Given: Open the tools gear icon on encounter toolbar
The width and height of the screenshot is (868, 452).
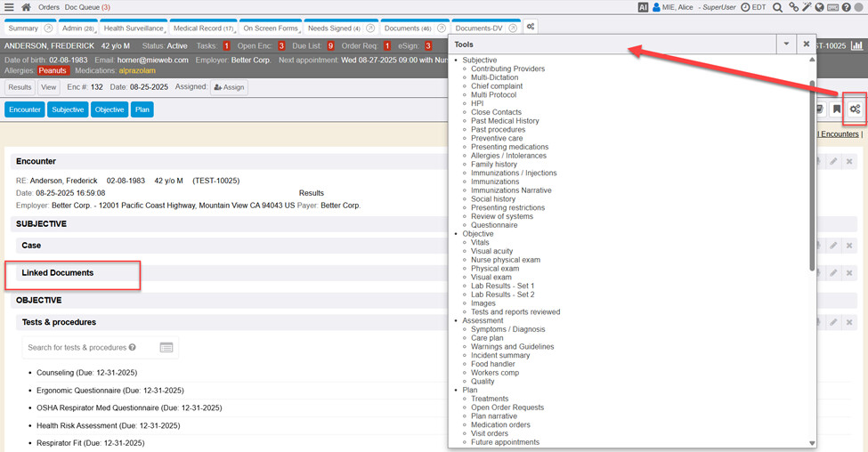Looking at the screenshot, I should tap(855, 109).
